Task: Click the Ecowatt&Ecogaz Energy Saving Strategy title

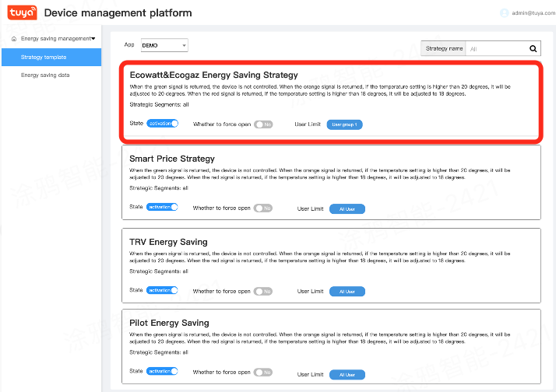Action: point(214,75)
